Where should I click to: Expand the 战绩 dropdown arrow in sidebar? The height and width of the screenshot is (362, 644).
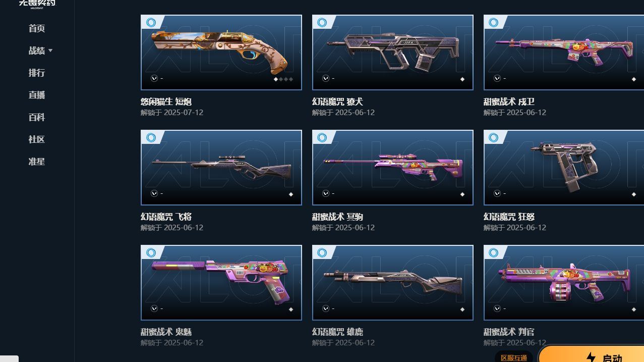point(50,50)
